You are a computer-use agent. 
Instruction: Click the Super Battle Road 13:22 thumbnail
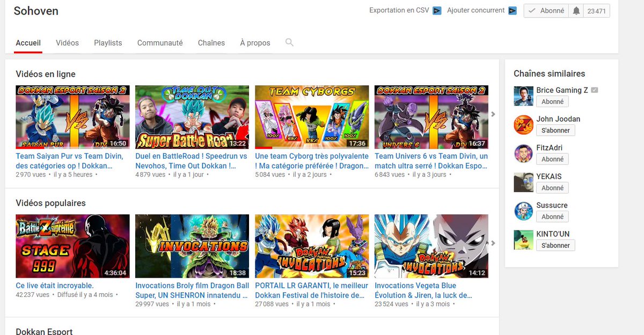click(192, 117)
